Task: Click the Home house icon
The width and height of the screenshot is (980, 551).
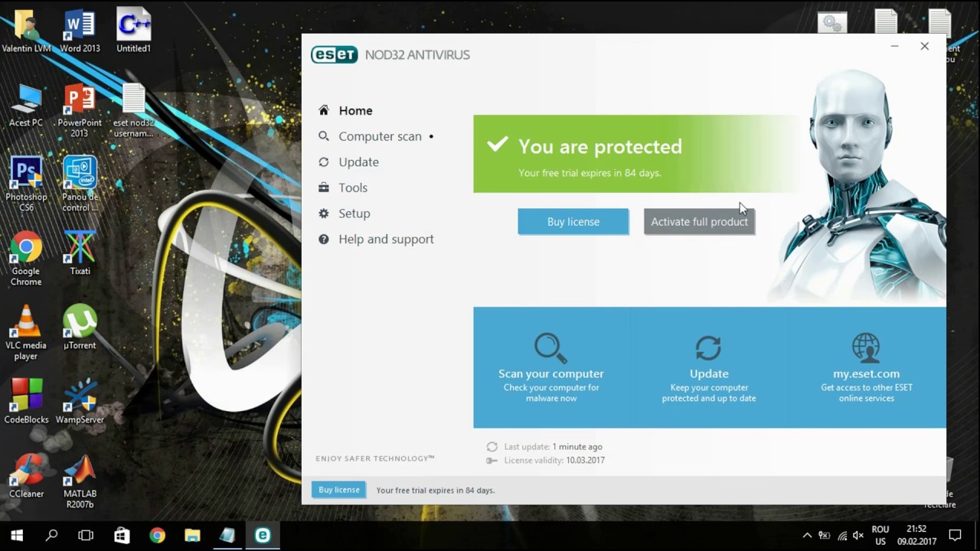Action: click(x=324, y=110)
